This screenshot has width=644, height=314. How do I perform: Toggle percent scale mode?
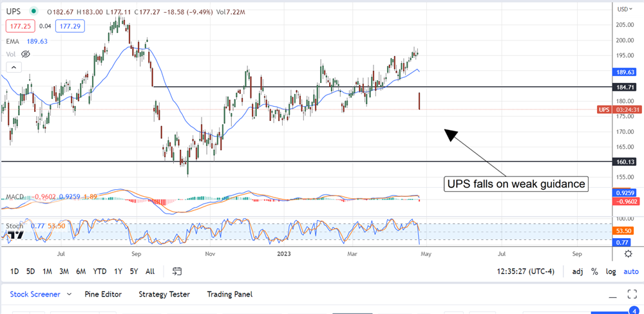coord(594,272)
